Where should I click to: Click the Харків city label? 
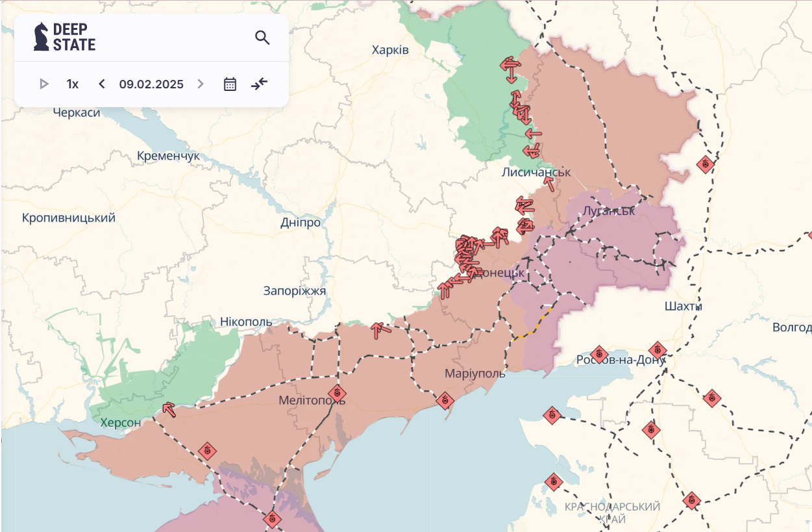tap(391, 50)
